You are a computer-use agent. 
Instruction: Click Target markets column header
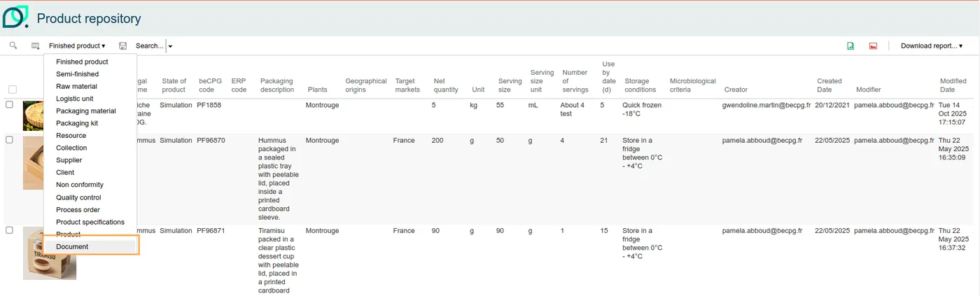[x=407, y=85]
